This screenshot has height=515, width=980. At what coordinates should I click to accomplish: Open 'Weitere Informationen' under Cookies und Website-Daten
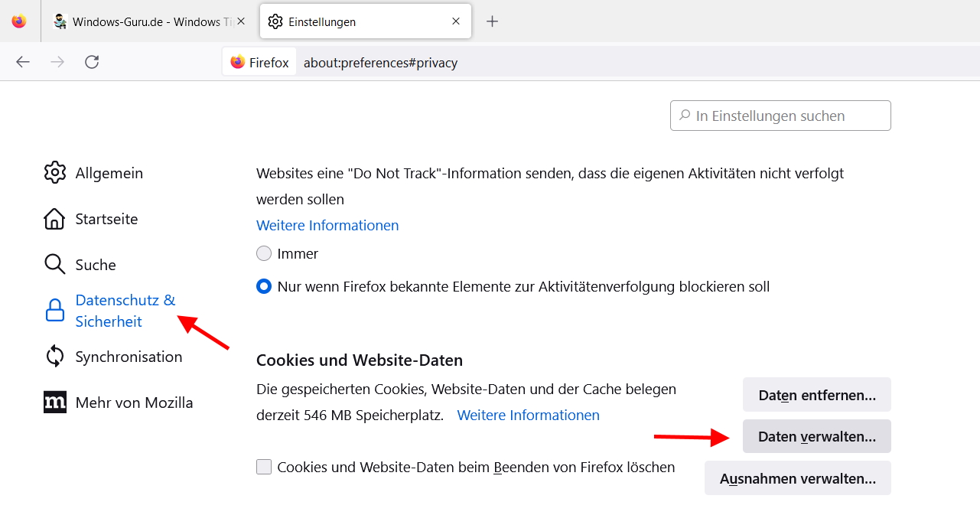pos(528,415)
